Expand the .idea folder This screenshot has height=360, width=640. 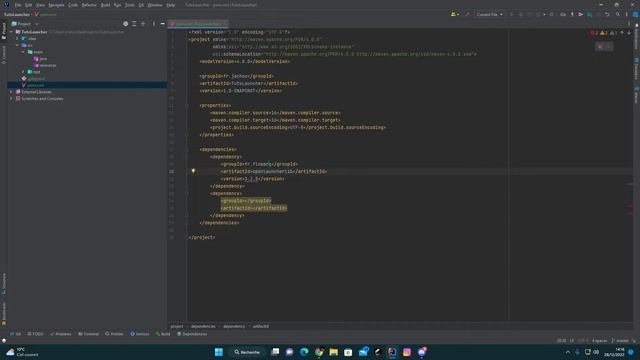(x=18, y=39)
